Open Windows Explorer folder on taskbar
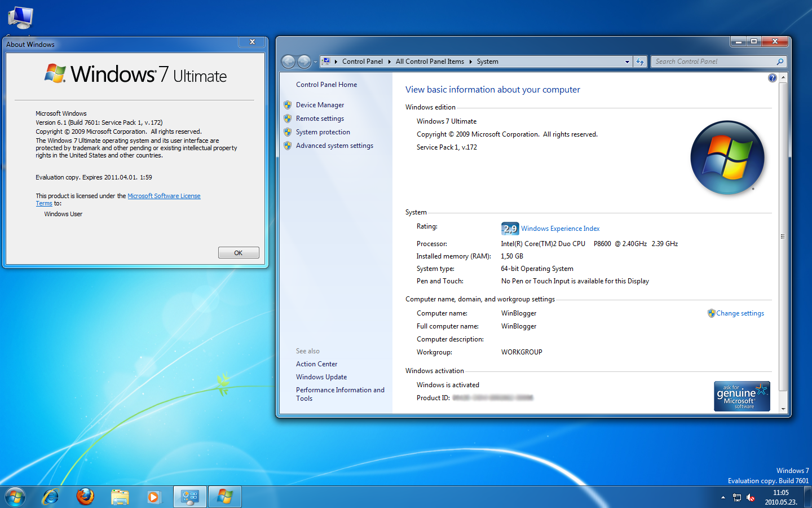The width and height of the screenshot is (812, 508). [120, 497]
